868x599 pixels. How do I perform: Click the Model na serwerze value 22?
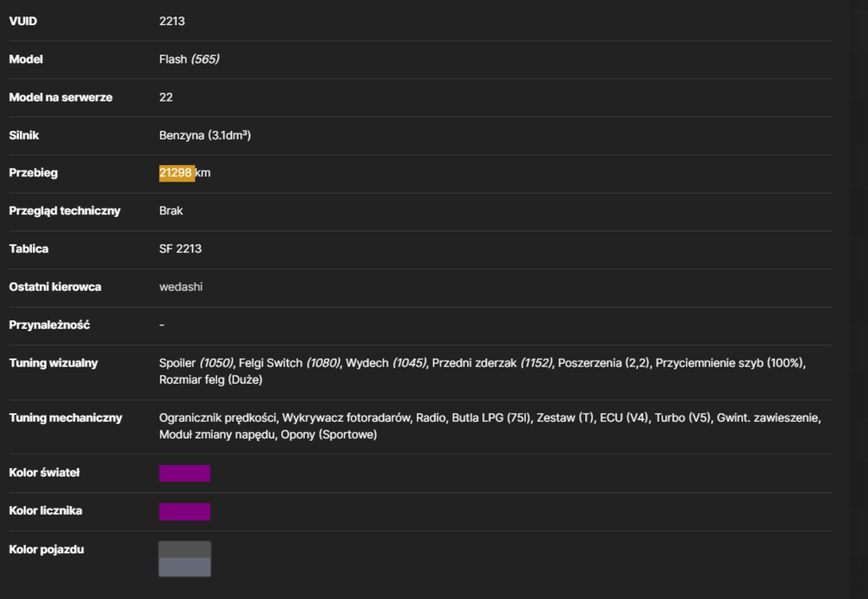point(166,97)
